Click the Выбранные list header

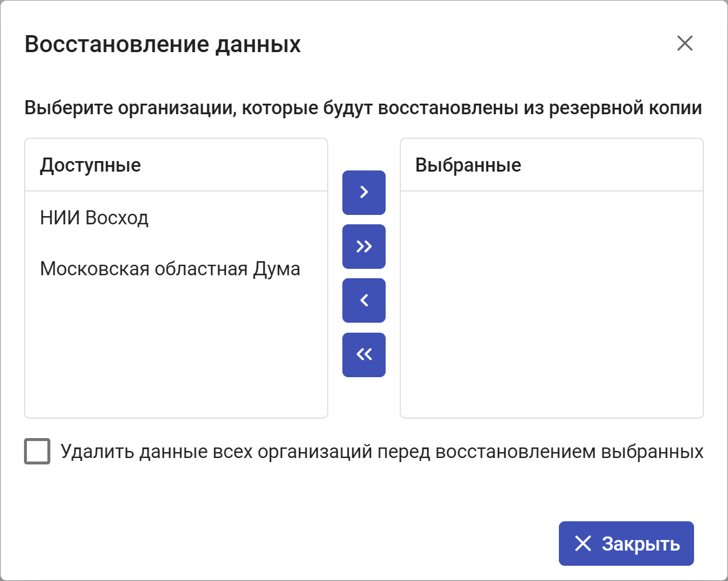[552, 165]
